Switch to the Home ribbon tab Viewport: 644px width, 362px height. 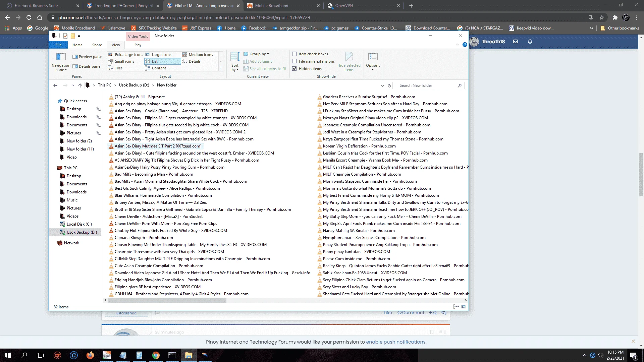pos(77,45)
